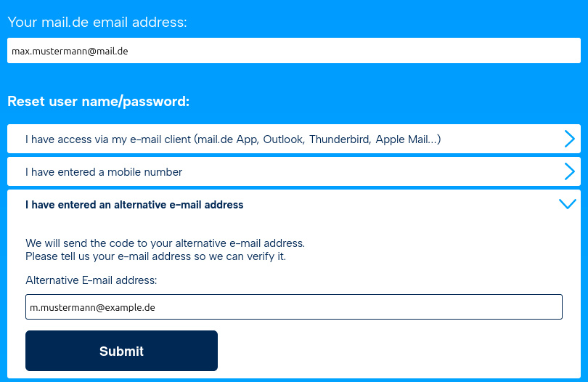
Task: Click the 'We will send the code' message
Action: coord(165,243)
